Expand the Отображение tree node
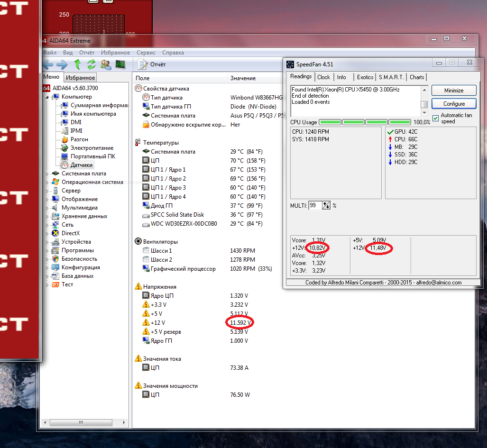 coord(47,200)
